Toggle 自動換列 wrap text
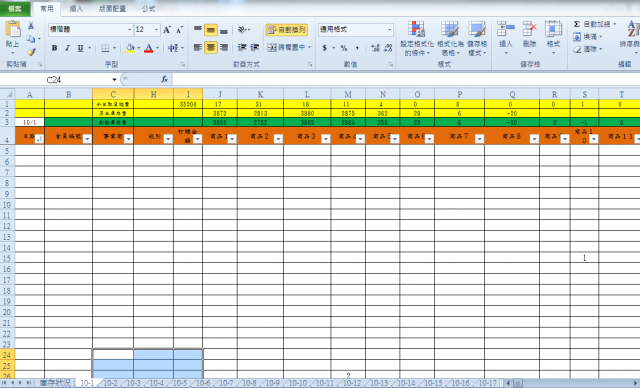Viewport: 640px width, 388px height. 287,29
